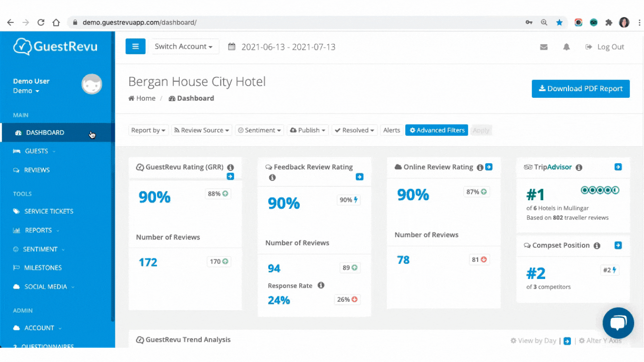
Task: Open the Chrome profile avatar
Action: 624,22
